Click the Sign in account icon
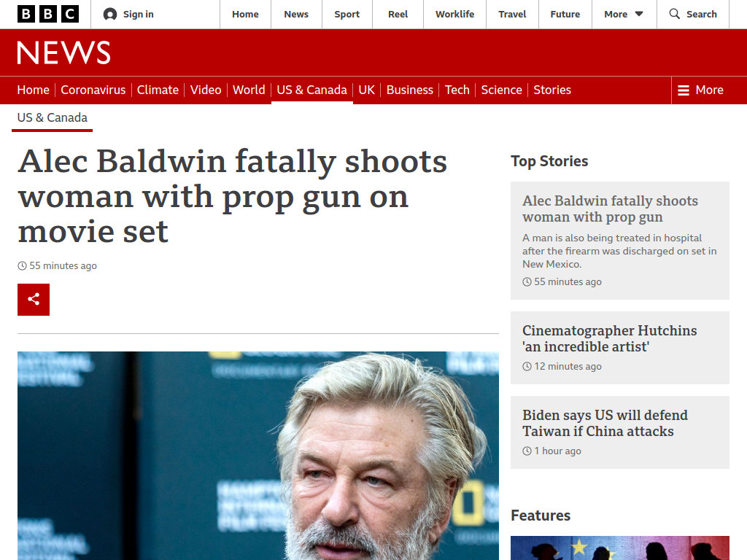The image size is (747, 560). [110, 15]
